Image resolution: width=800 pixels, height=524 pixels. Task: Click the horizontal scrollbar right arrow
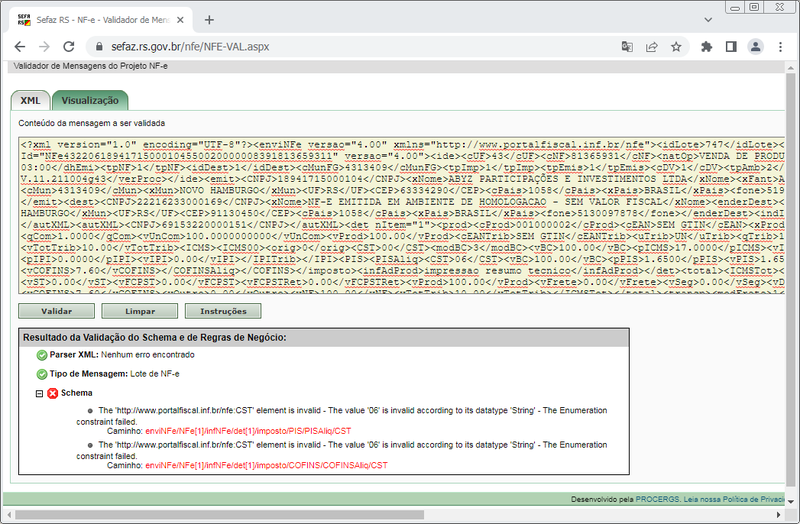pos(779,515)
